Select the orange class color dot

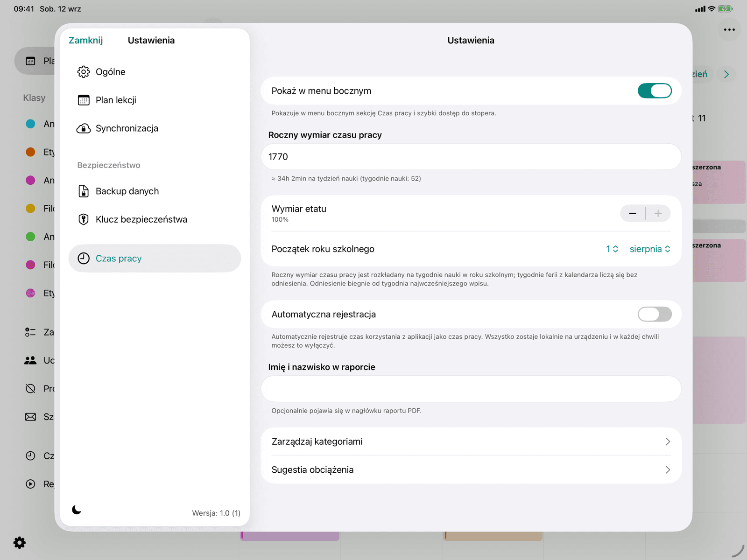coord(30,152)
